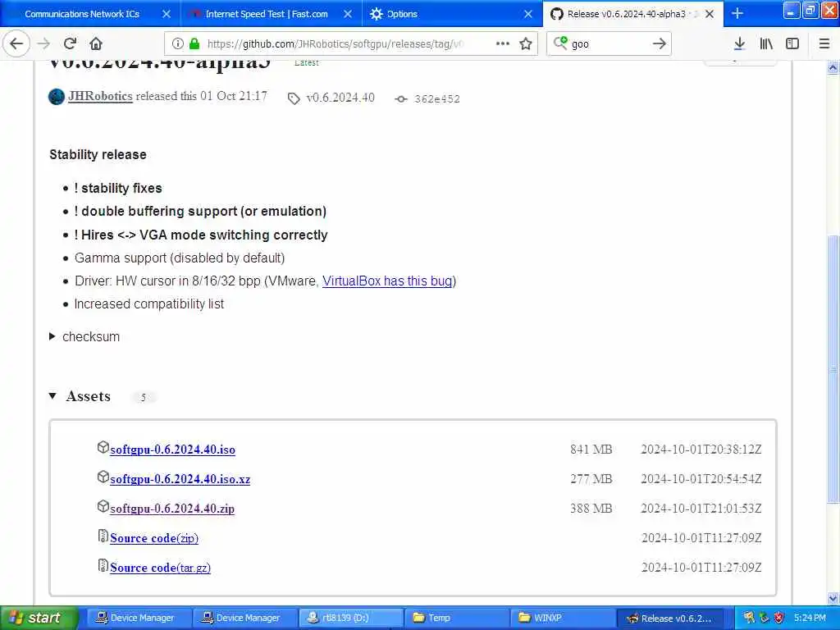
Task: Expand the checksum disclosure triangle
Action: click(52, 336)
